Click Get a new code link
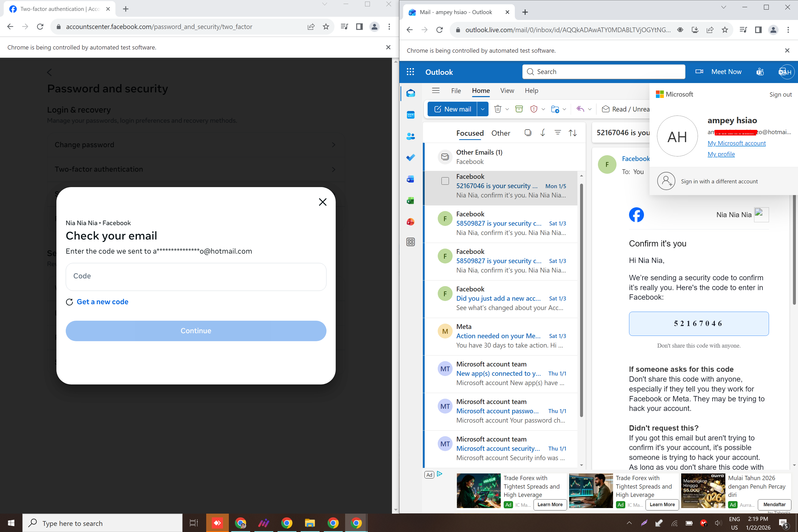This screenshot has height=532, width=798. pos(102,302)
